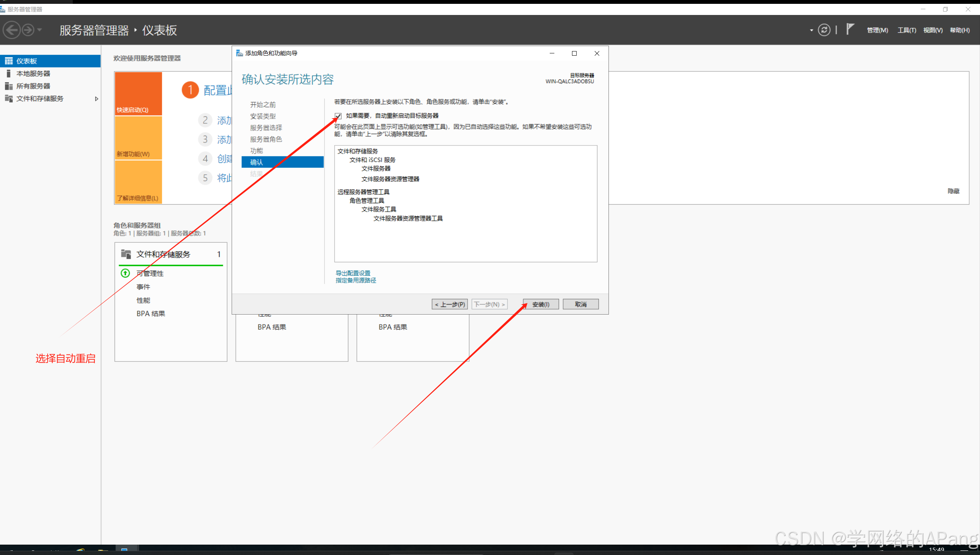The image size is (980, 555).
Task: Select 本地服务器 local server icon
Action: pos(8,73)
